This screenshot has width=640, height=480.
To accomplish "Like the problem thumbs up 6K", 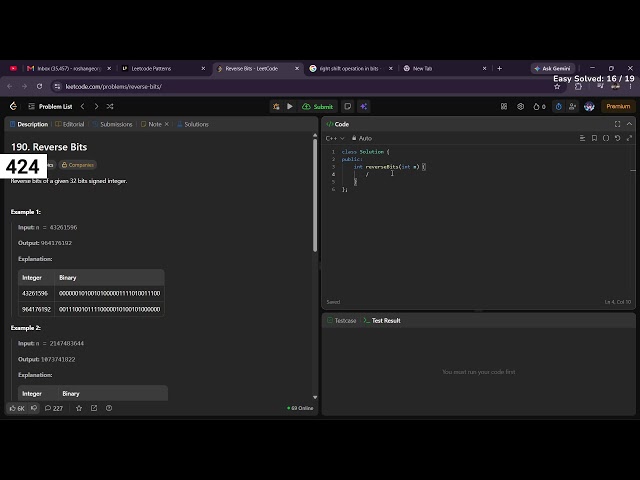I will point(17,408).
